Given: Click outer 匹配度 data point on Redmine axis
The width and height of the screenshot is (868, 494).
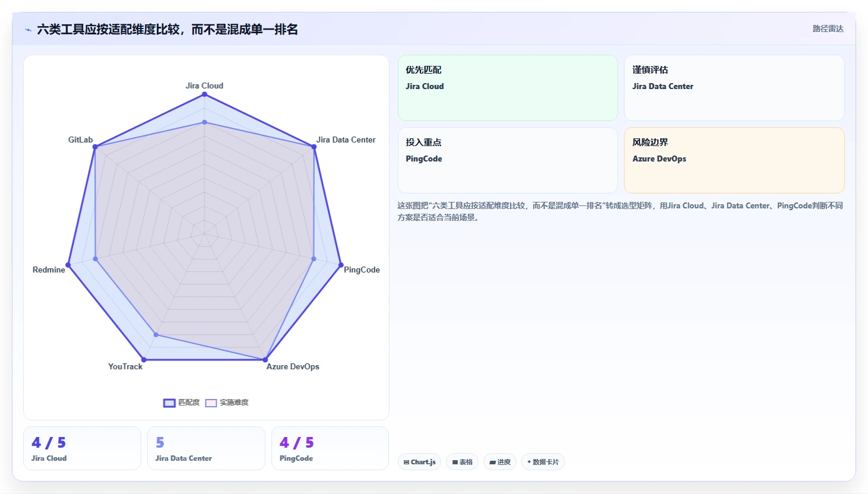Looking at the screenshot, I should 68,265.
